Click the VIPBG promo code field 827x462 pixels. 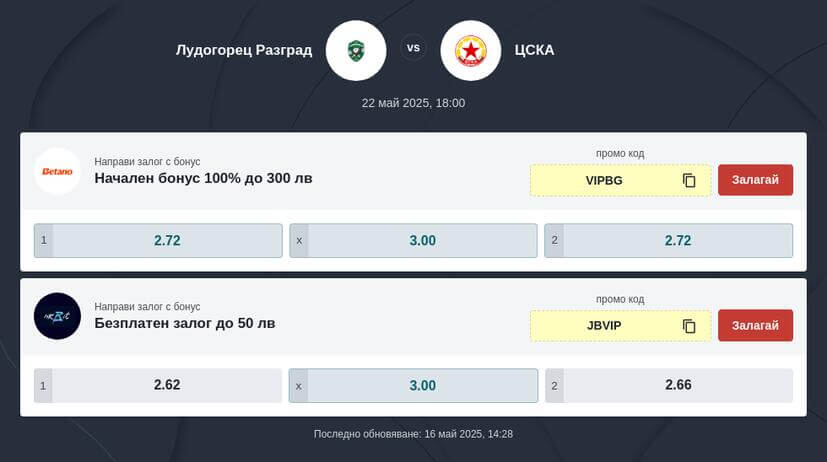621,180
